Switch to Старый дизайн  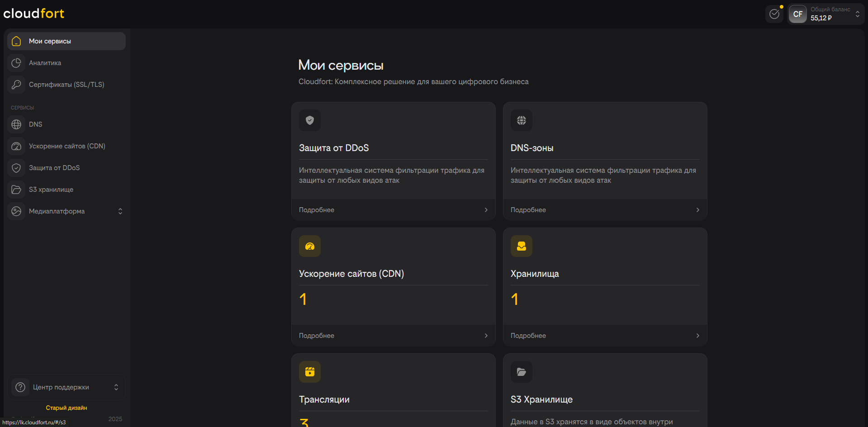pyautogui.click(x=66, y=408)
